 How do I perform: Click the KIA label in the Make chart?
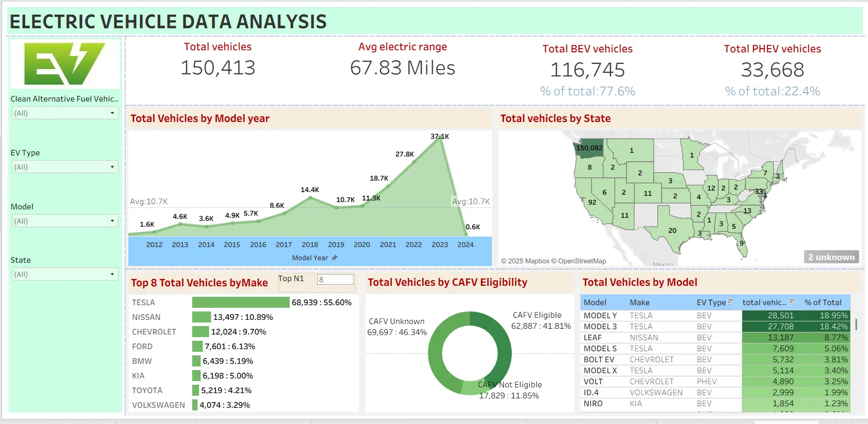click(138, 376)
